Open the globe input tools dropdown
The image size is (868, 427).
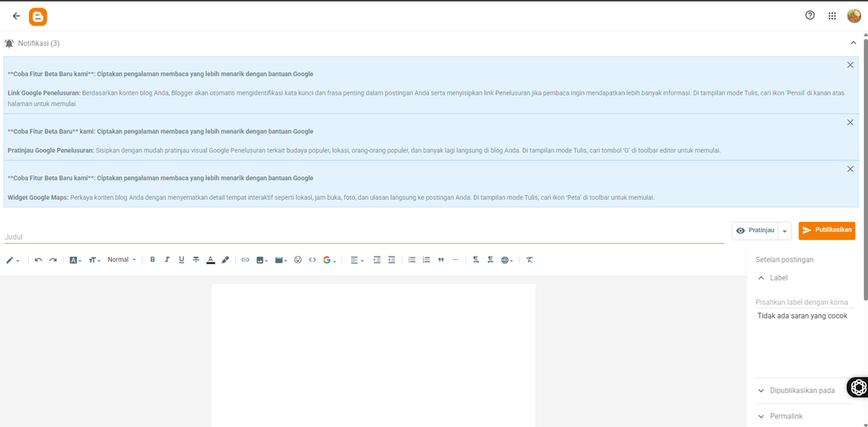pyautogui.click(x=507, y=260)
